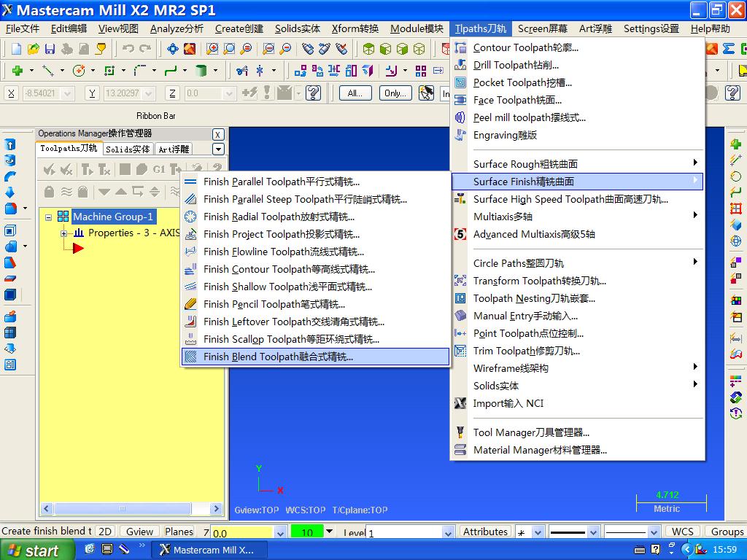Click the Machine Group-1 grid icon
The image size is (747, 560).
[x=63, y=217]
